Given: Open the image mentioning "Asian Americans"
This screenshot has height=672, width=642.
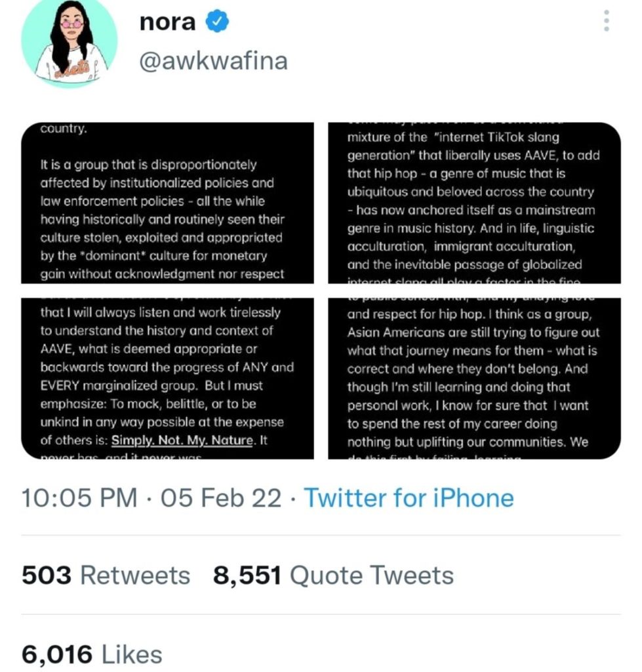Looking at the screenshot, I should click(473, 378).
